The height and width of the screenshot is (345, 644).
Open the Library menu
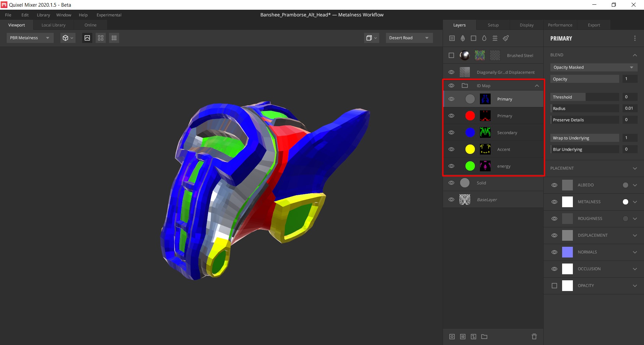[x=43, y=15]
